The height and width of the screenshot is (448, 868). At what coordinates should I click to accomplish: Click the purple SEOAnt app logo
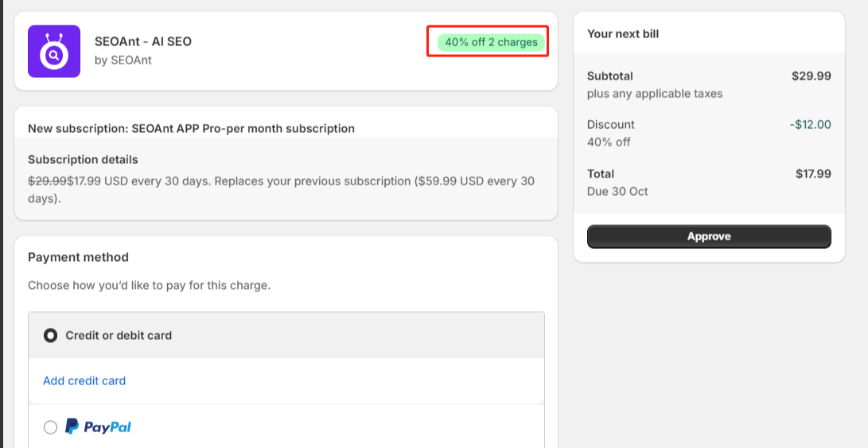coord(54,52)
